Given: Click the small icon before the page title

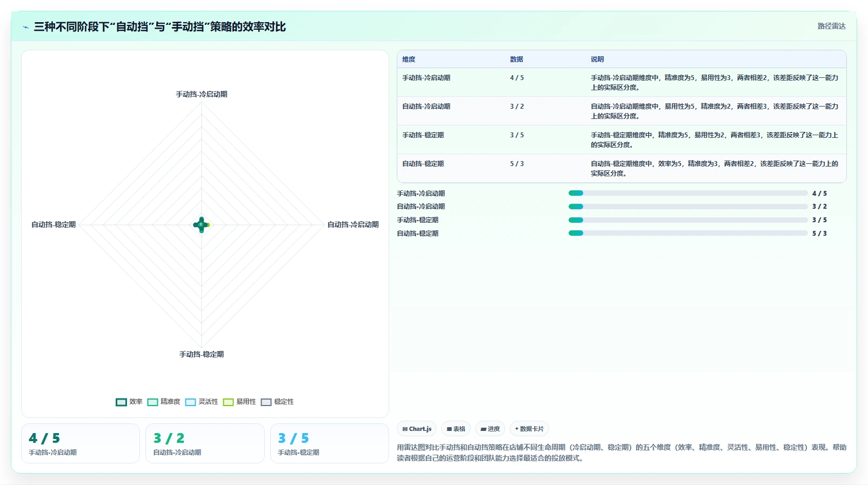Looking at the screenshot, I should point(25,27).
